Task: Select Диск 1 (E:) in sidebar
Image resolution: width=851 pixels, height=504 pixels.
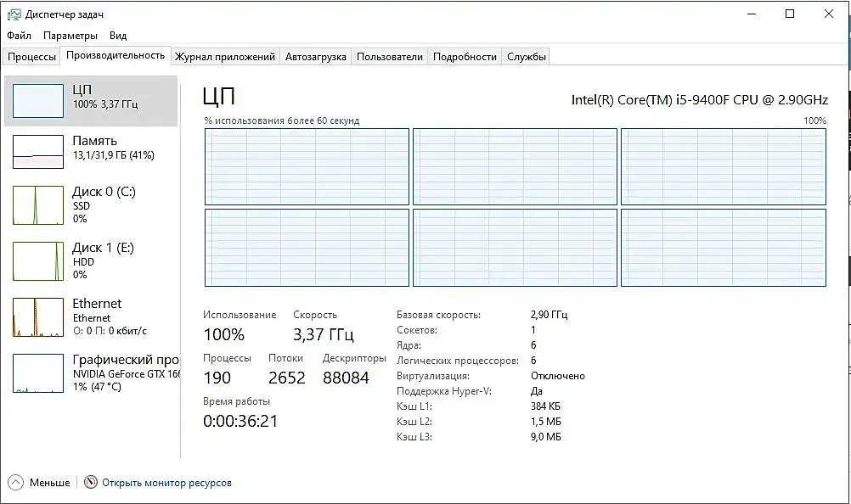Action: (91, 260)
